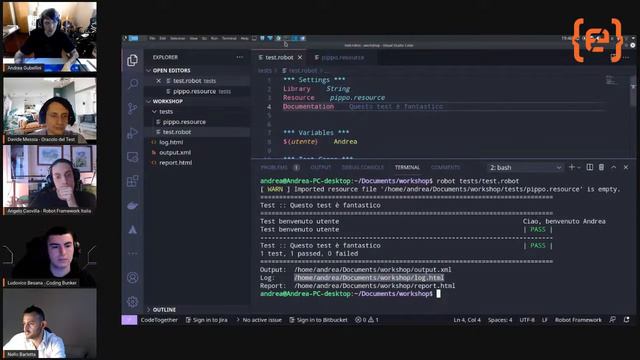Image resolution: width=640 pixels, height=360 pixels.
Task: Open the View menu
Action: coord(193,38)
